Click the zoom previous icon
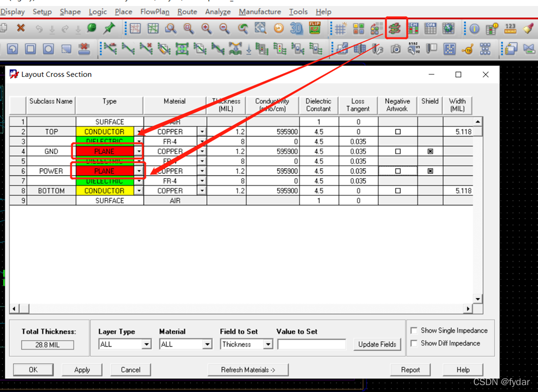This screenshot has height=392, width=538. coord(242,28)
